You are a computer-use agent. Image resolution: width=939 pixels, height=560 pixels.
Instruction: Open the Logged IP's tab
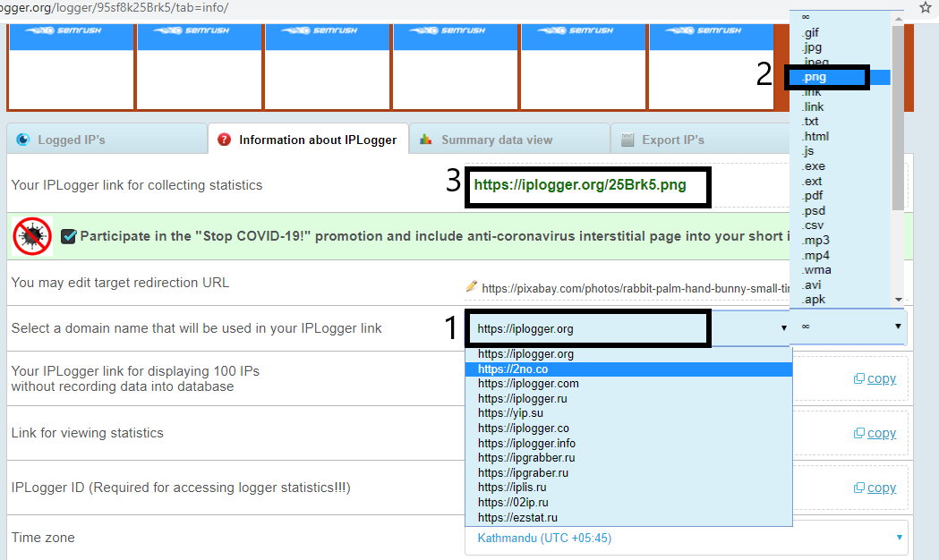pos(107,140)
